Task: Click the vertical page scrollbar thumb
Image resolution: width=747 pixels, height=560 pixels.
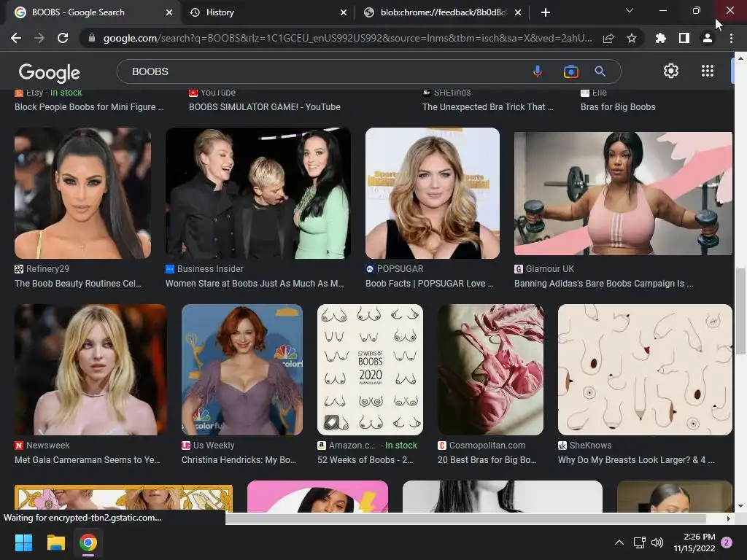Action: [x=740, y=311]
